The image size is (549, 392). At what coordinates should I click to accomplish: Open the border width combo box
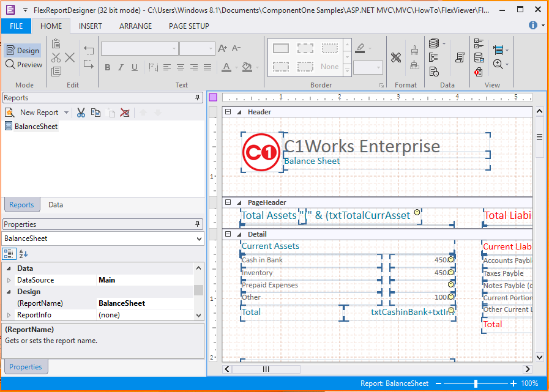368,67
